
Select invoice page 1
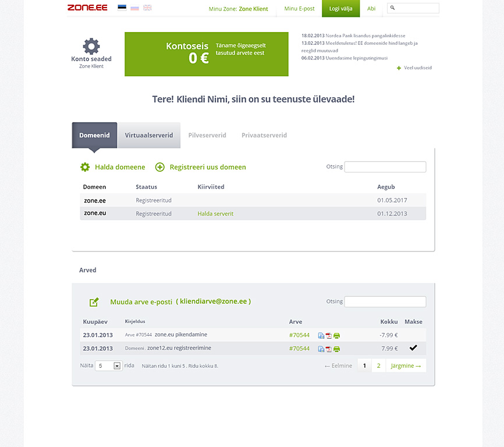tap(364, 366)
